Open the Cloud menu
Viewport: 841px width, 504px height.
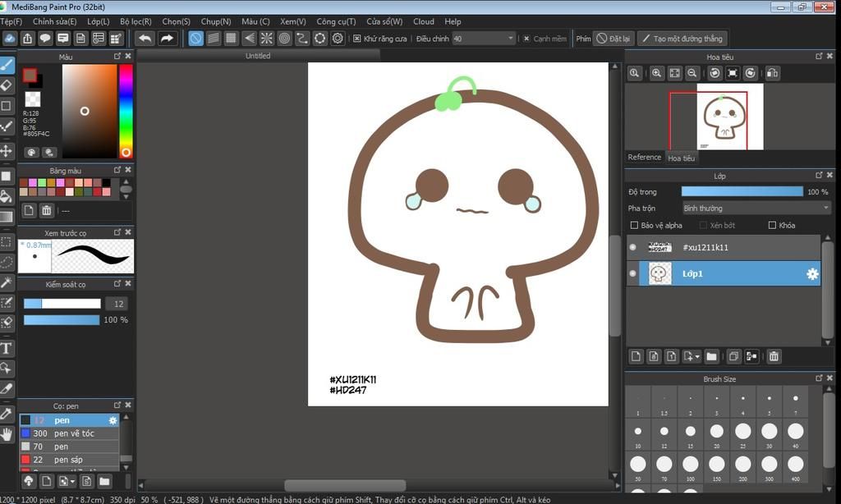pos(423,21)
